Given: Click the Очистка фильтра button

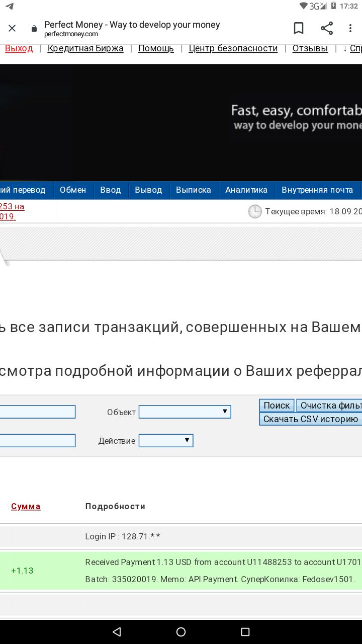Looking at the screenshot, I should [x=329, y=406].
